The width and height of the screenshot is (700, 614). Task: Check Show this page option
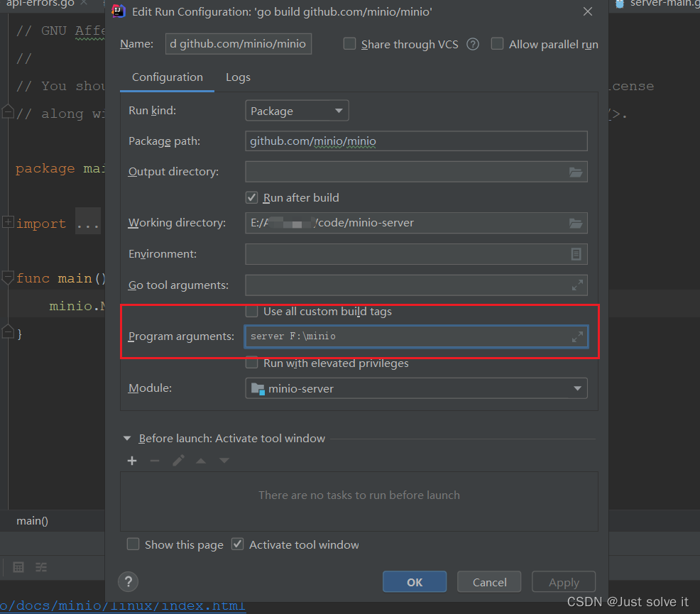click(x=133, y=544)
